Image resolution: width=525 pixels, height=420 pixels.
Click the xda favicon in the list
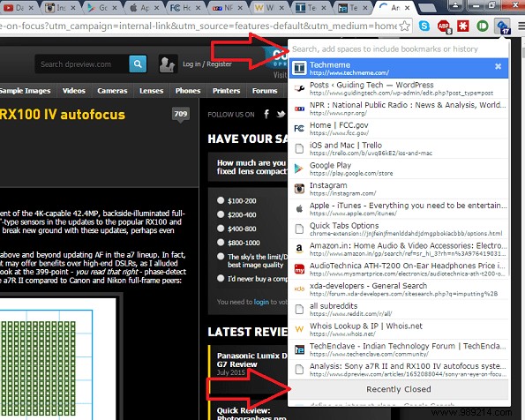(299, 289)
